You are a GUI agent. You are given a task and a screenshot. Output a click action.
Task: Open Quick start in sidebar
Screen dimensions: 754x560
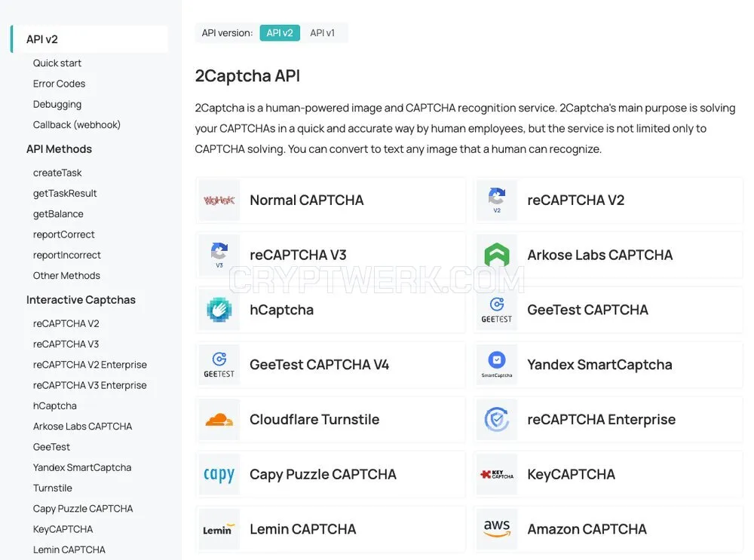click(57, 63)
